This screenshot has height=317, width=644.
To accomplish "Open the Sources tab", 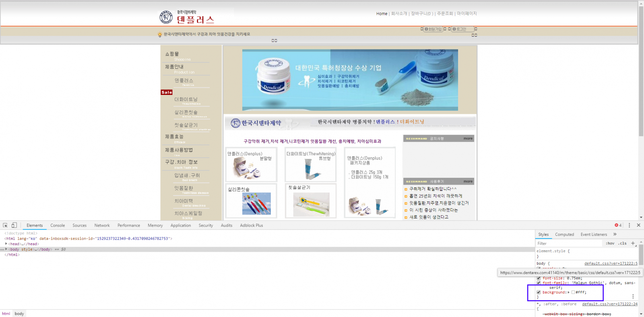I will pyautogui.click(x=79, y=225).
